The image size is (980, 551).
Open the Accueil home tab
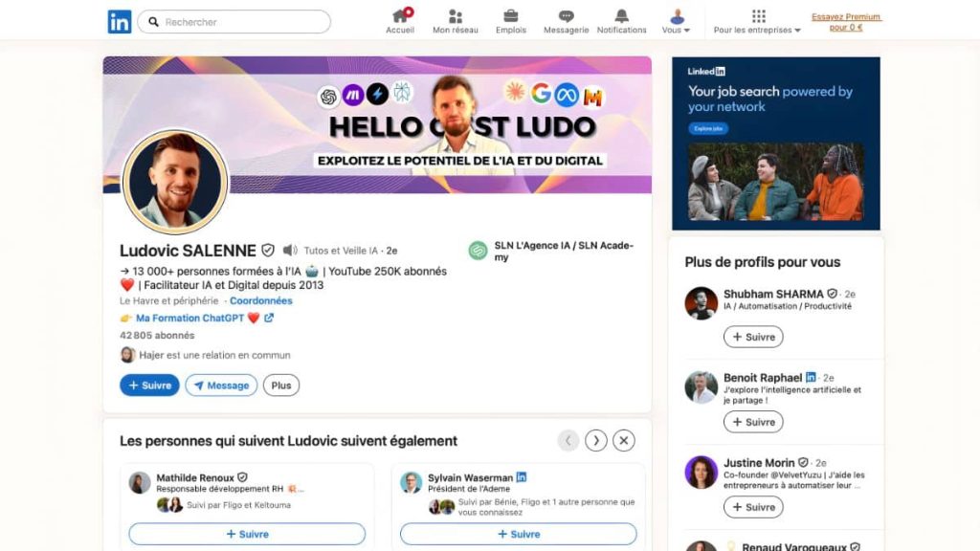click(400, 21)
